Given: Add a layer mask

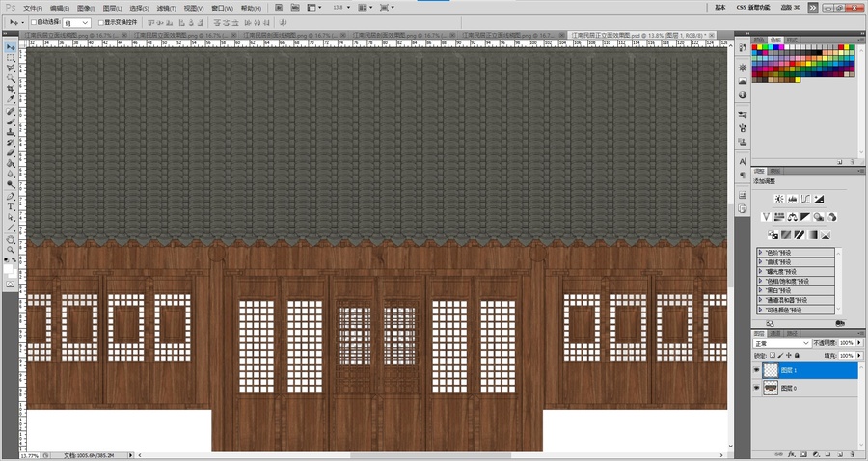Looking at the screenshot, I should (x=803, y=454).
